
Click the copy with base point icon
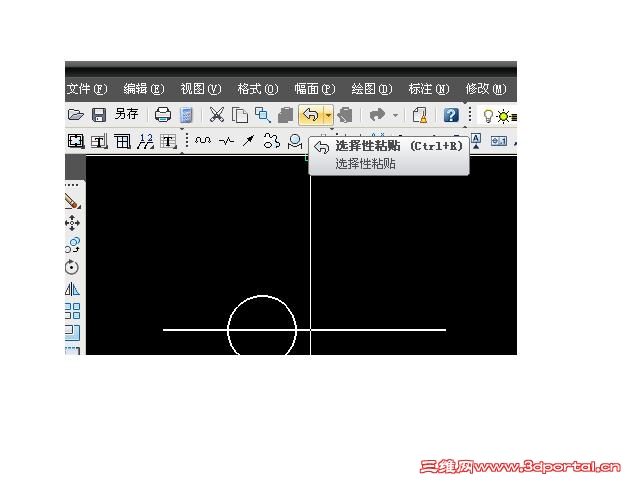tap(262, 115)
